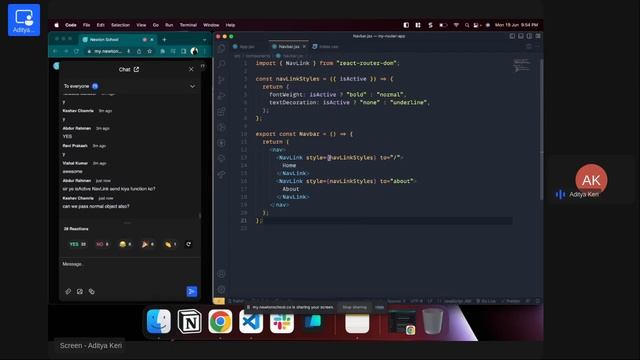
Task: Open Finder from the dock
Action: pyautogui.click(x=159, y=321)
